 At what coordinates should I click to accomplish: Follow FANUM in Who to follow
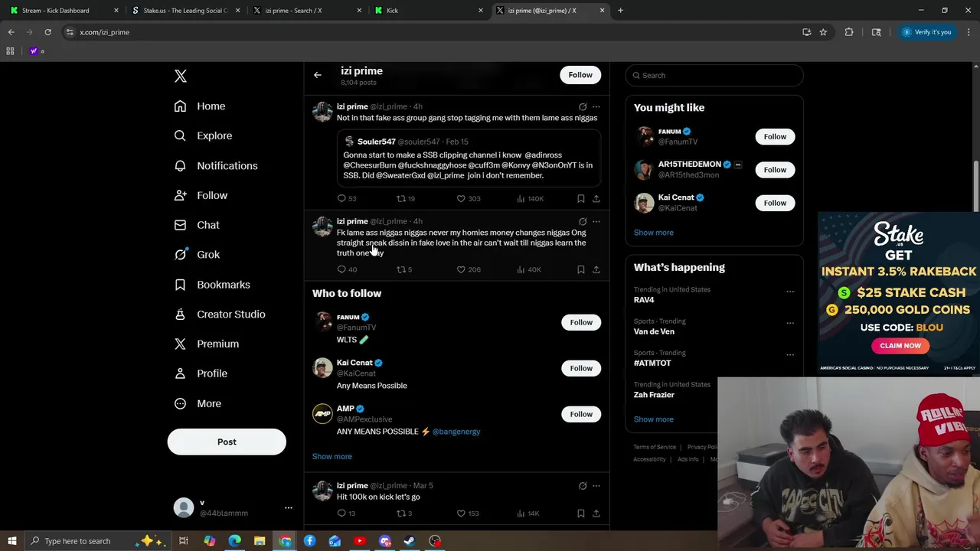coord(581,322)
